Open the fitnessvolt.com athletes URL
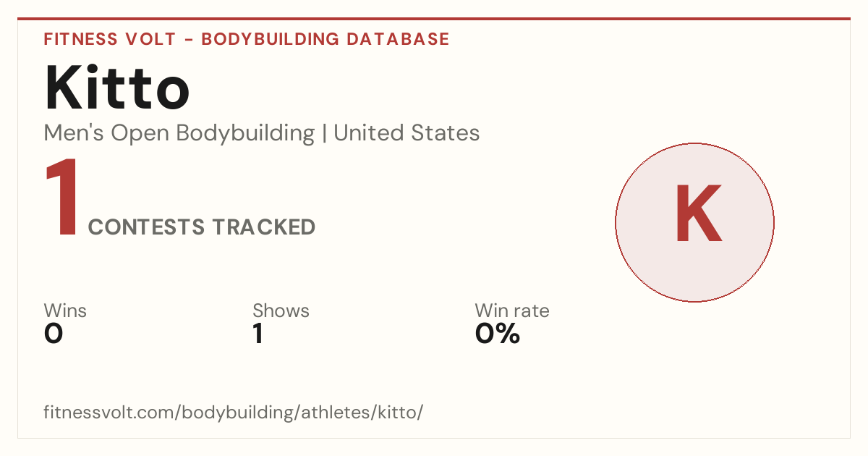This screenshot has width=868, height=456. click(233, 413)
